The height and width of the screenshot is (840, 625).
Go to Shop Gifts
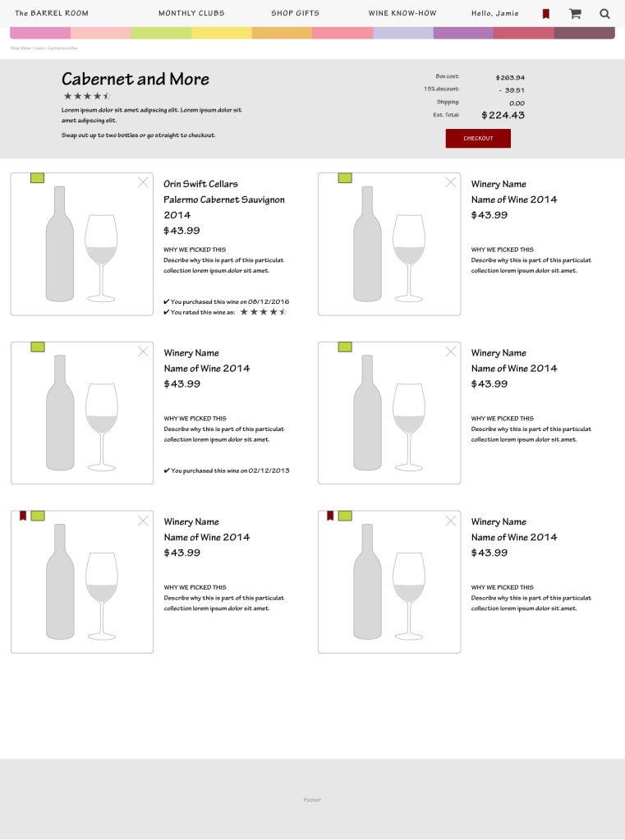tap(295, 13)
